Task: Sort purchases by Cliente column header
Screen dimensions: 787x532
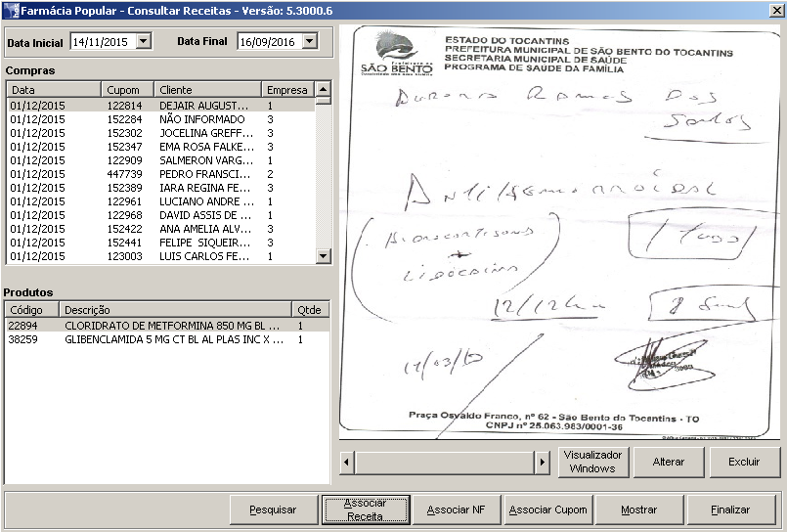Action: 207,90
